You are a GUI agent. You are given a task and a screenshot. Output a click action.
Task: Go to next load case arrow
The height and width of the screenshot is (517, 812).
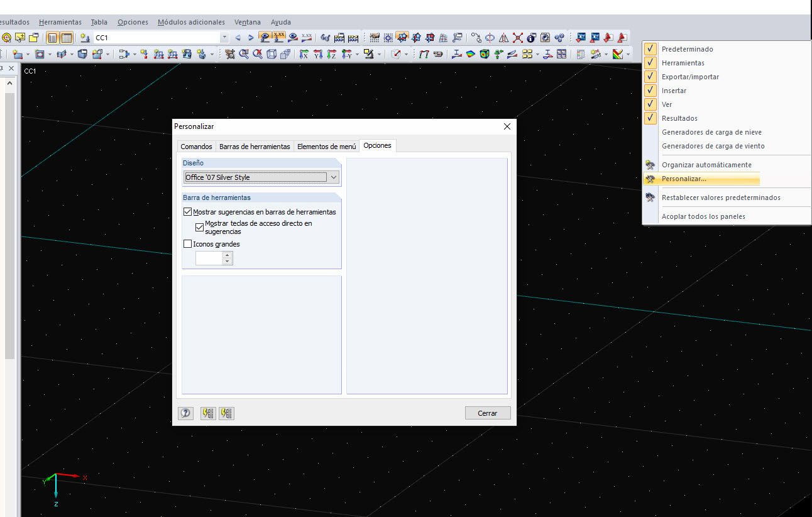250,38
